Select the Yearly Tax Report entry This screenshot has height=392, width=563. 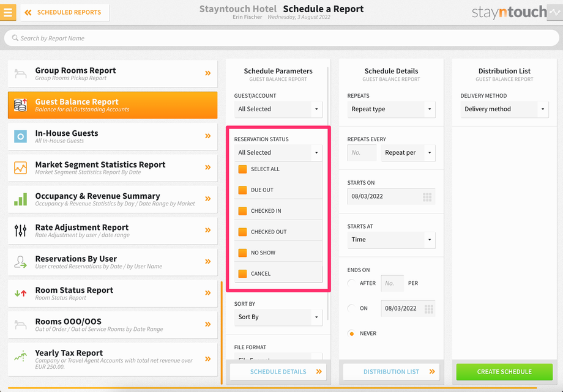(113, 360)
